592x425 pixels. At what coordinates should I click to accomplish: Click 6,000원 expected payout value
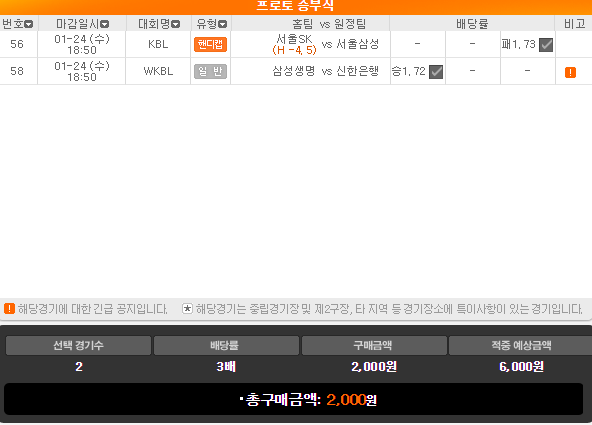click(x=521, y=367)
